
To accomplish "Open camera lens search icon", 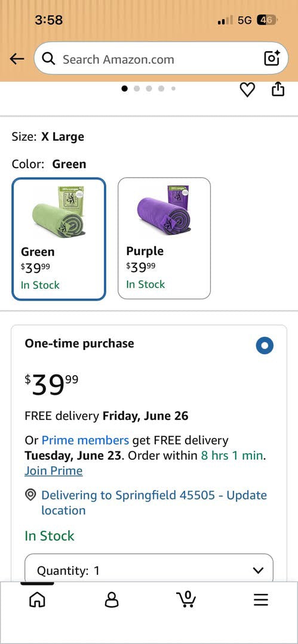I will [272, 58].
